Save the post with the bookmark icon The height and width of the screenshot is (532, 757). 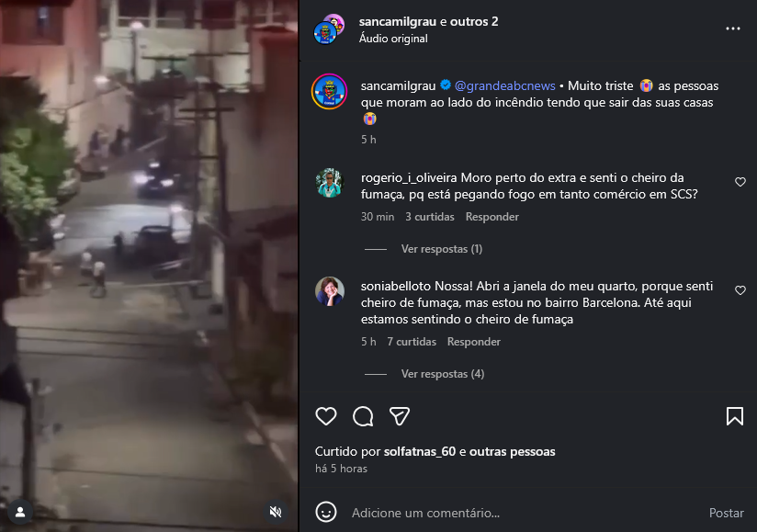point(735,416)
